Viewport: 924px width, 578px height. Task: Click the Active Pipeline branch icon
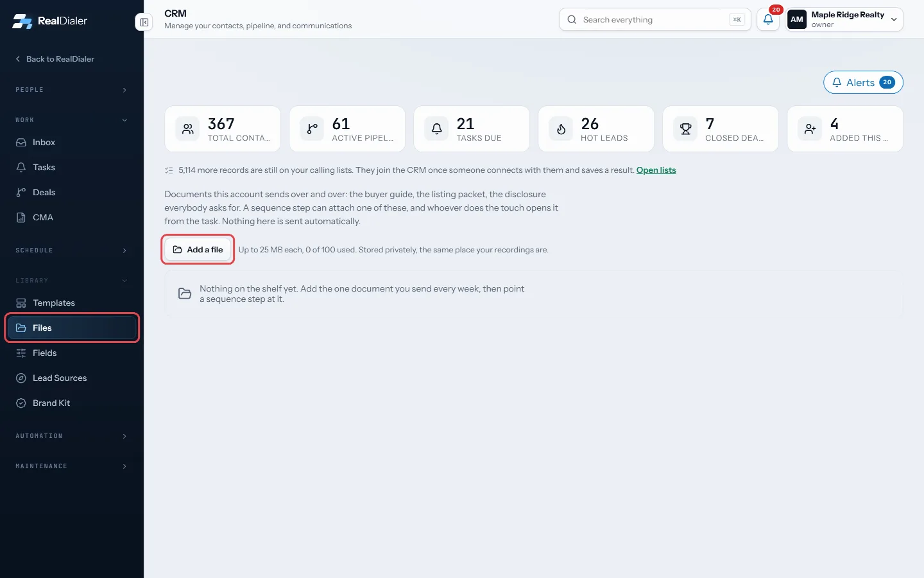312,129
